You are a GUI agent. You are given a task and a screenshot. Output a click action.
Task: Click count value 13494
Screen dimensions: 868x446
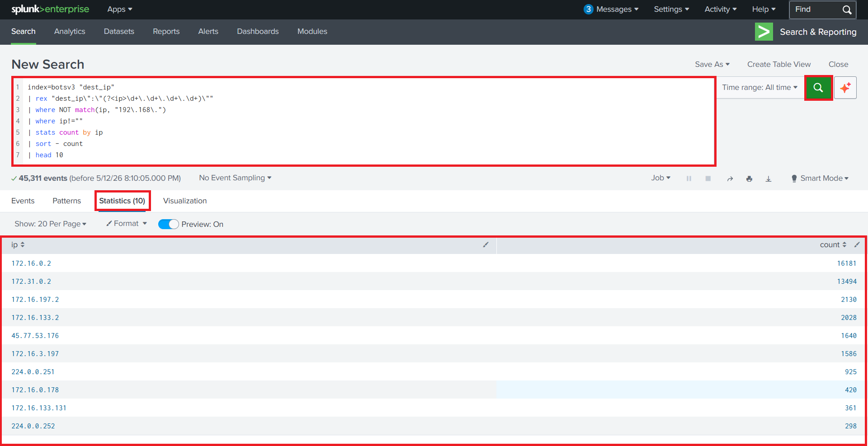[847, 282]
